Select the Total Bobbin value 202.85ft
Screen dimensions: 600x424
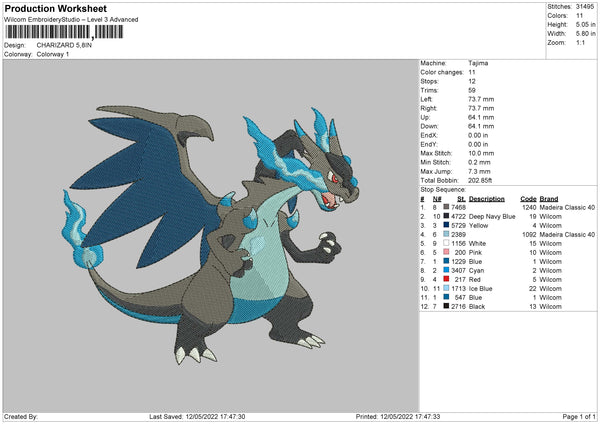pyautogui.click(x=480, y=180)
